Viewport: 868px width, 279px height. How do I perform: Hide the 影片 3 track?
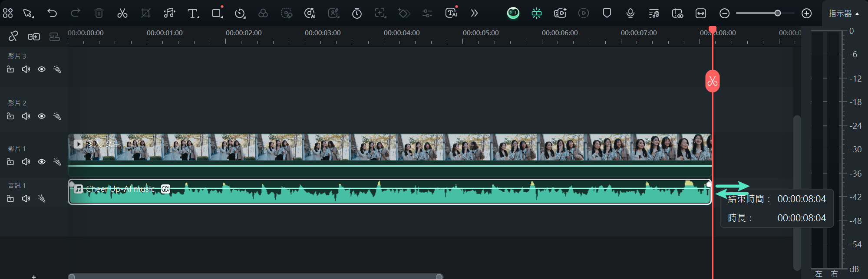point(42,69)
